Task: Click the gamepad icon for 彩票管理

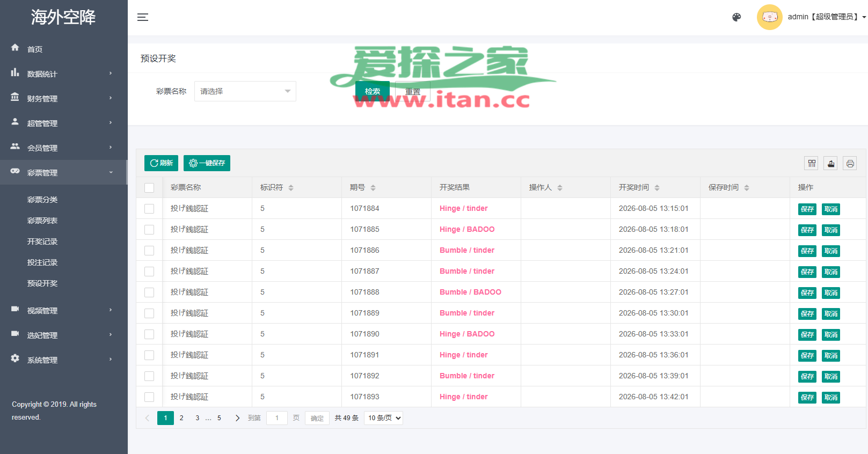Action: coord(15,171)
